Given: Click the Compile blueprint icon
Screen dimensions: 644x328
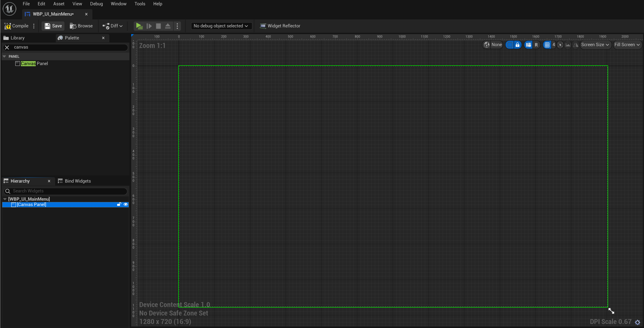Looking at the screenshot, I should click(x=8, y=26).
